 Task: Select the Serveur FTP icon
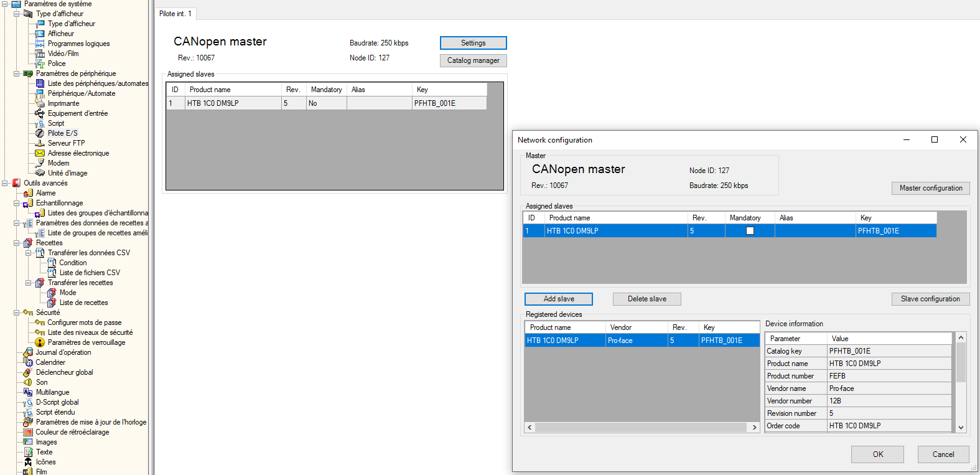tap(40, 143)
